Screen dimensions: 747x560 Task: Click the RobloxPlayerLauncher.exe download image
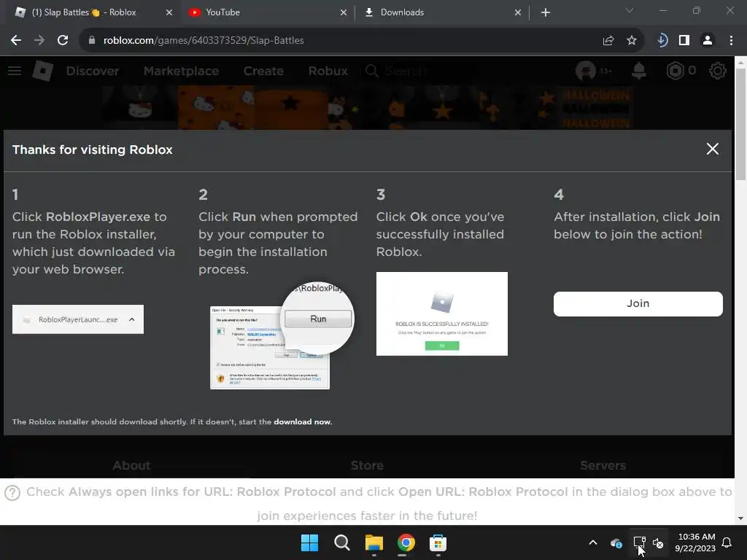(x=77, y=319)
